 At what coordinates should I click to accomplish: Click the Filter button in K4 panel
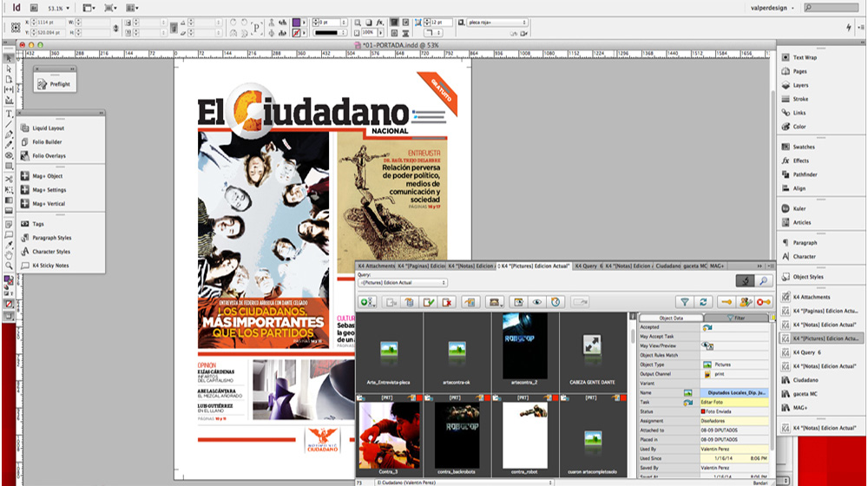738,319
